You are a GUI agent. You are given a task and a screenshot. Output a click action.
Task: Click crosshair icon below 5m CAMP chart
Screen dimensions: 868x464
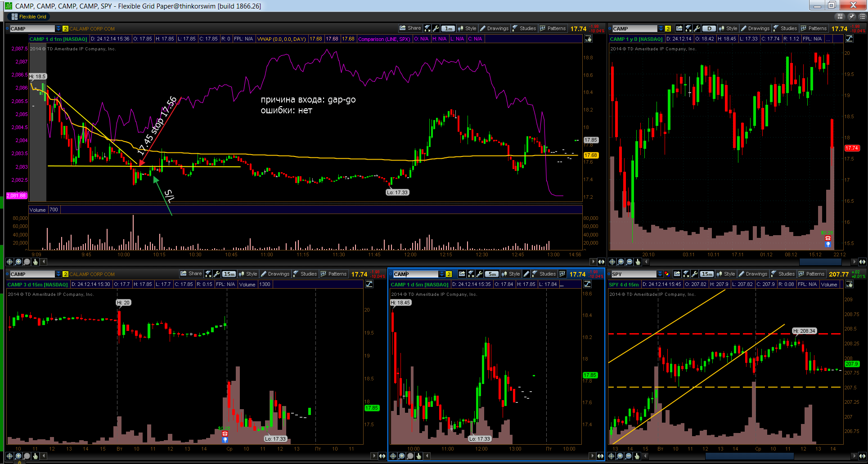click(x=393, y=456)
